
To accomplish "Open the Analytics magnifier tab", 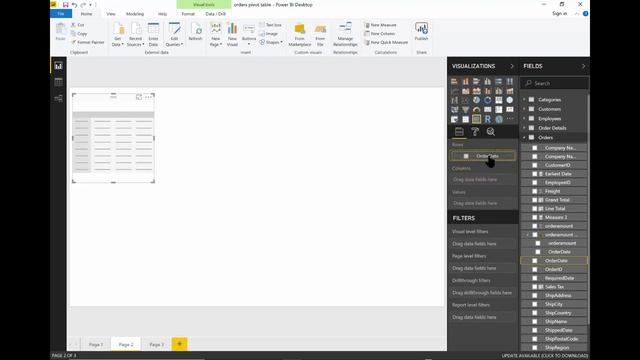I will [x=491, y=131].
